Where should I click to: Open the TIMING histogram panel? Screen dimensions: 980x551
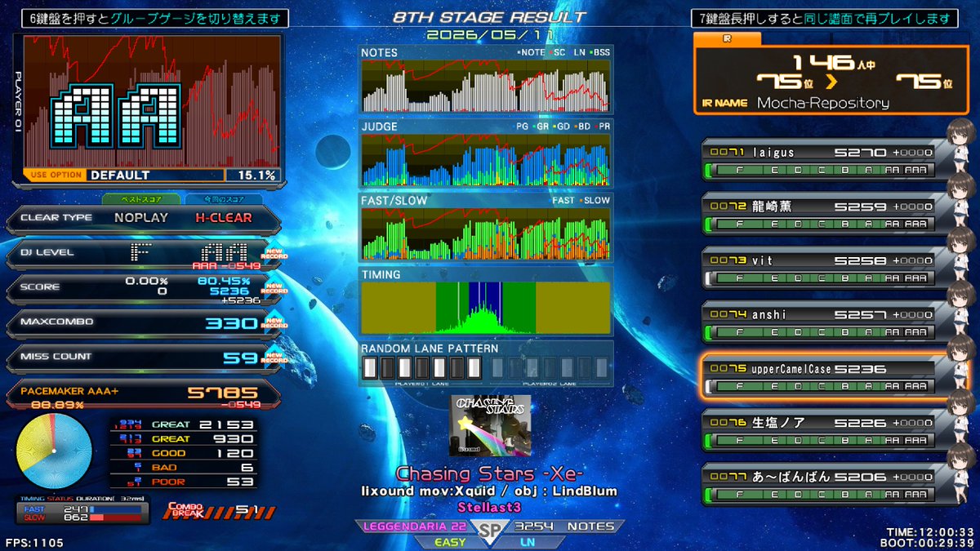(x=486, y=300)
